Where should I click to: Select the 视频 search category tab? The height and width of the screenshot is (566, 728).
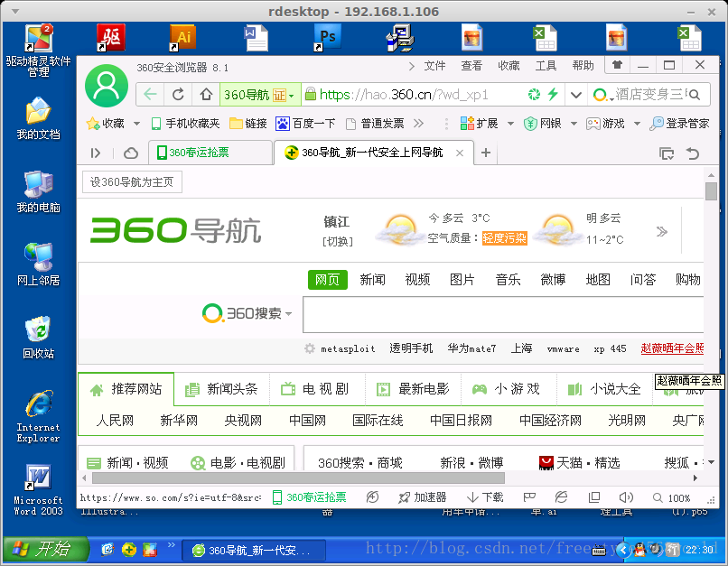417,280
